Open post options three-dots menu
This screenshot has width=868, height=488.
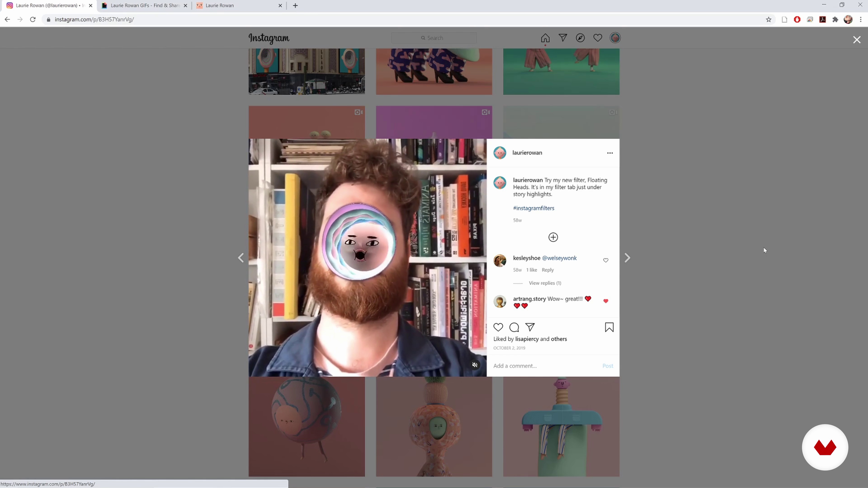coord(610,153)
